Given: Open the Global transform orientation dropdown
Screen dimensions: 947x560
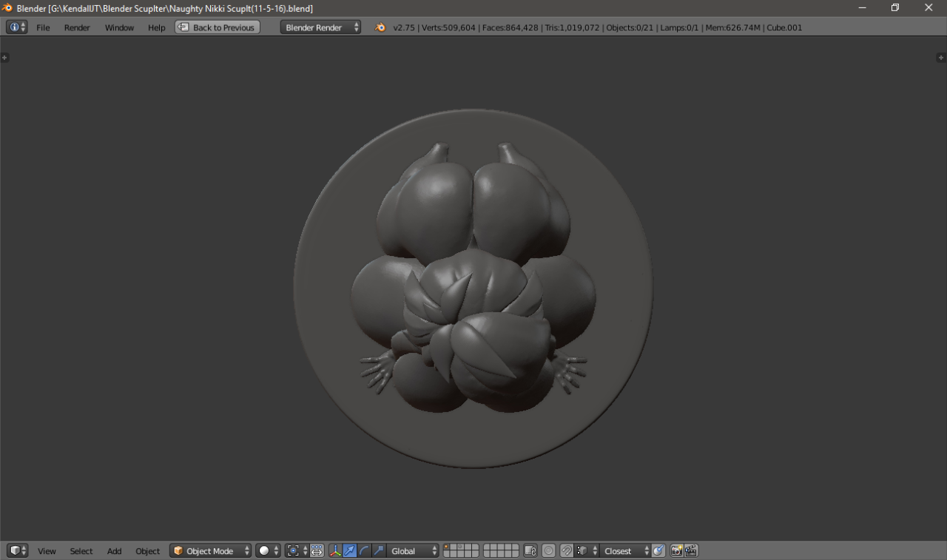Looking at the screenshot, I should pyautogui.click(x=413, y=551).
